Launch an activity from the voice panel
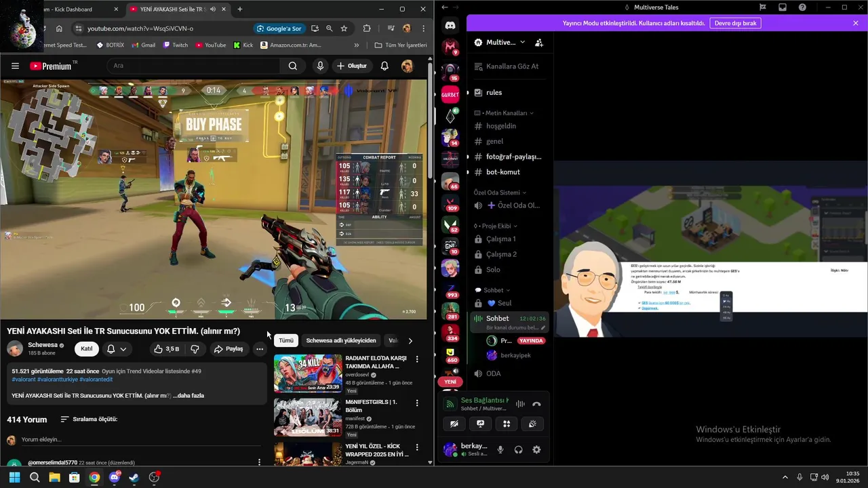The height and width of the screenshot is (488, 868). click(x=507, y=424)
